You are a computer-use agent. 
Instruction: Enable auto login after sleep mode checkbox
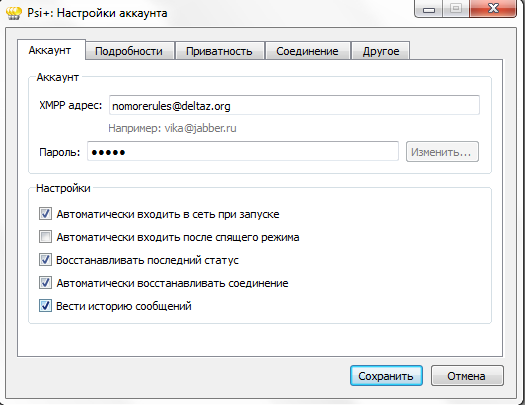(x=45, y=237)
